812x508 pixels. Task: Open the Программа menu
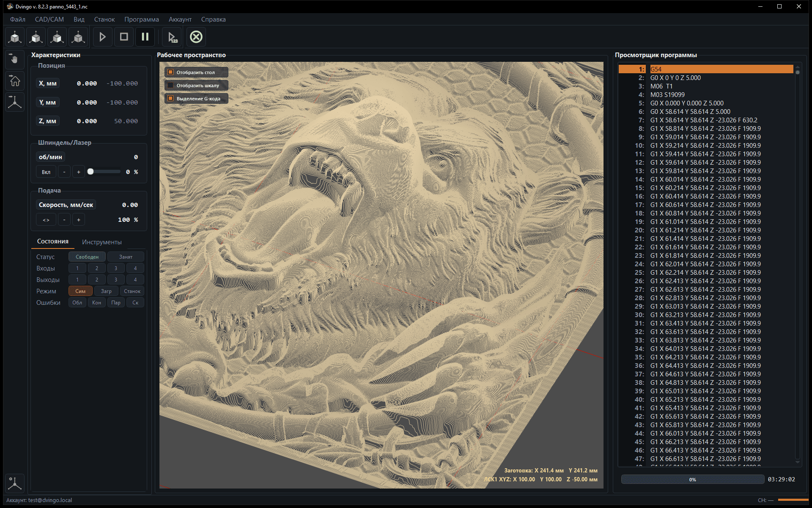click(142, 19)
